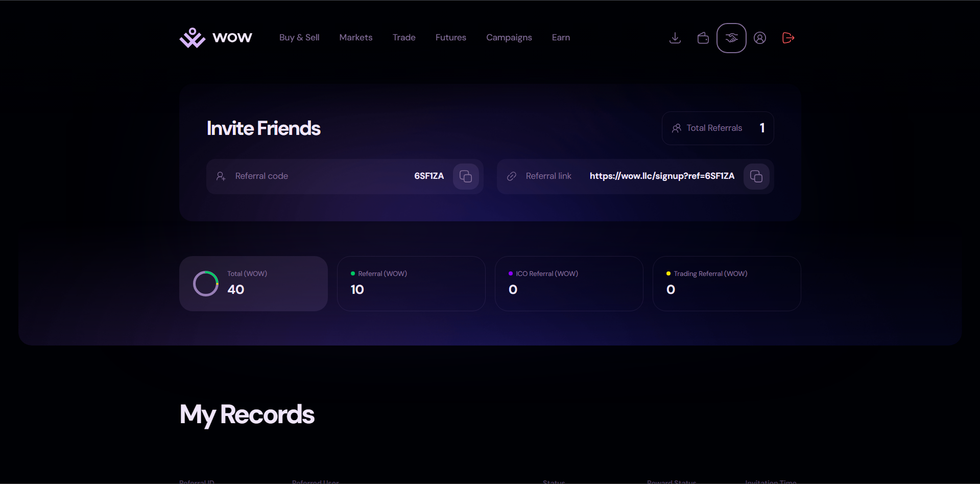Open the Earn page

pyautogui.click(x=560, y=37)
